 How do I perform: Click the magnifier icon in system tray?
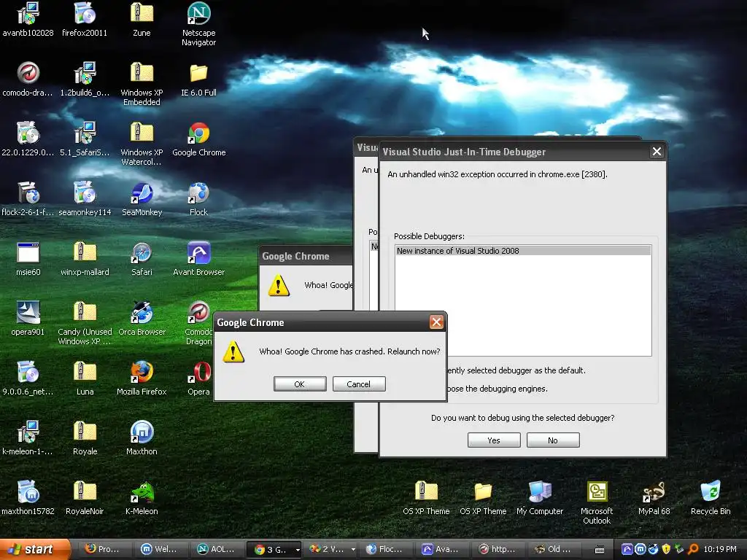pyautogui.click(x=693, y=549)
